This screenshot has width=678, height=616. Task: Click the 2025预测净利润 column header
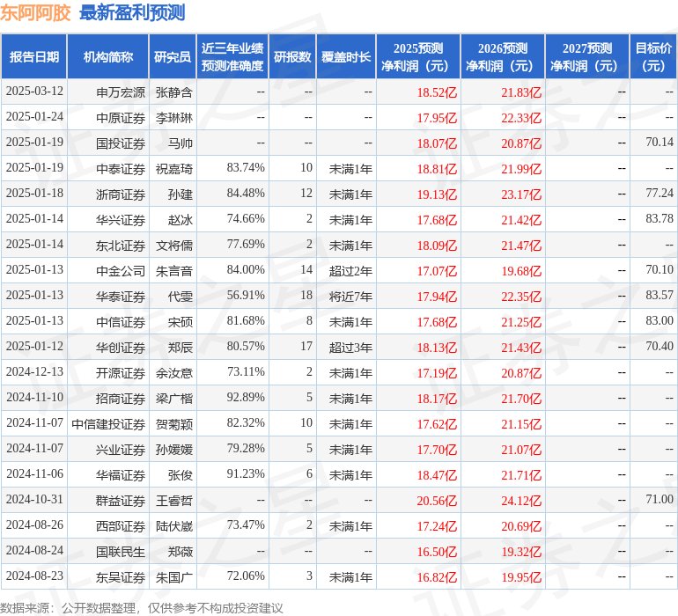[418, 56]
